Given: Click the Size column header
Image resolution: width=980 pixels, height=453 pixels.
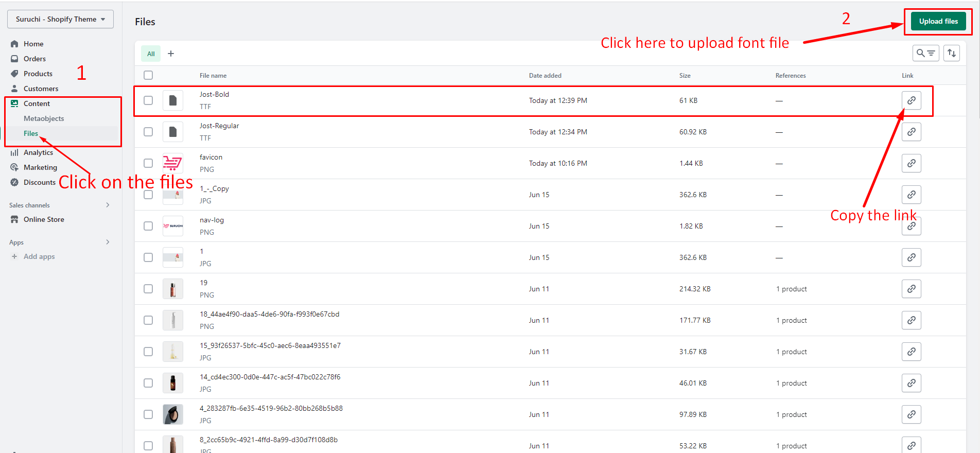Looking at the screenshot, I should [x=685, y=75].
